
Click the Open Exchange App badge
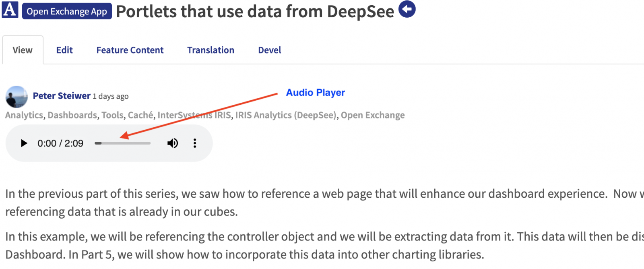tap(67, 11)
